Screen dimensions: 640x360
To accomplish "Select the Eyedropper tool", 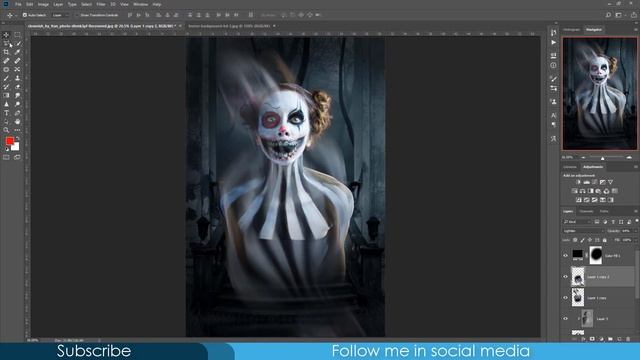I will tap(17, 52).
